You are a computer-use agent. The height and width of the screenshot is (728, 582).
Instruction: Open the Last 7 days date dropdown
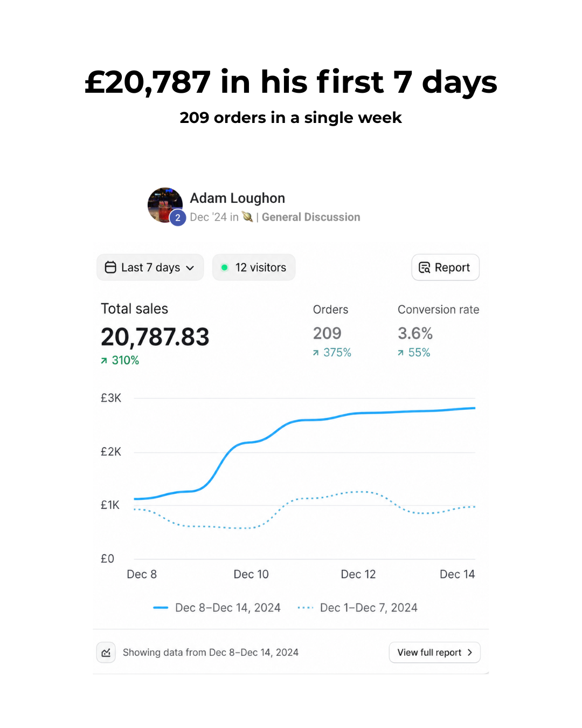tap(150, 267)
